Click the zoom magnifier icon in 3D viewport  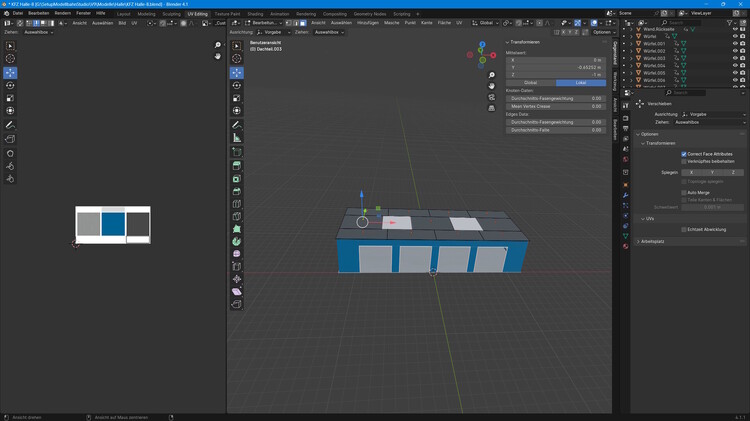tap(491, 75)
